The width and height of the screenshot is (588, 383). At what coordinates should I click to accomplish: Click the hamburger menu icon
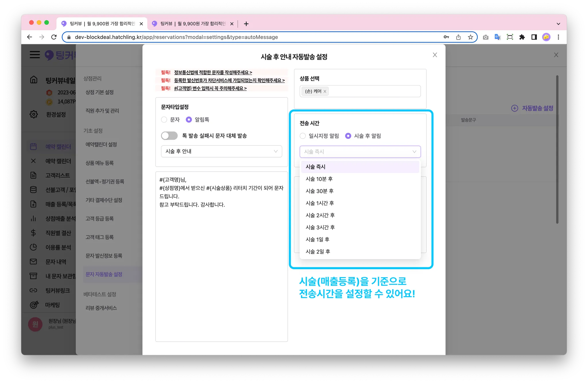35,55
